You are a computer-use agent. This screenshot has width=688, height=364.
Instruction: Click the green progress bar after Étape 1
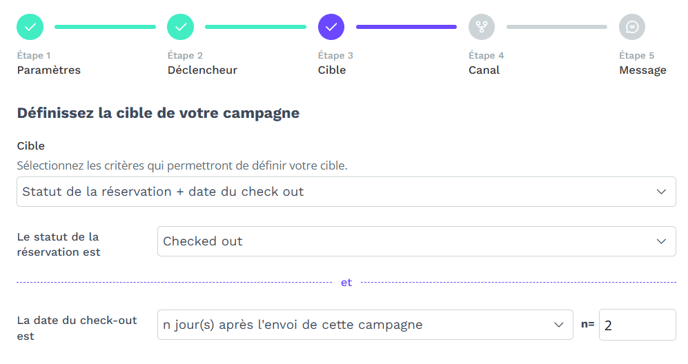point(105,27)
